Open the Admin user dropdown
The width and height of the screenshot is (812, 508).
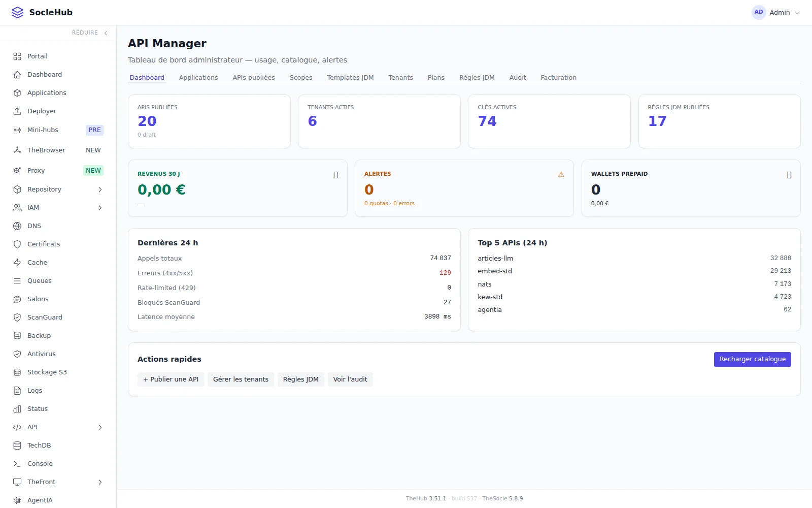click(x=776, y=12)
